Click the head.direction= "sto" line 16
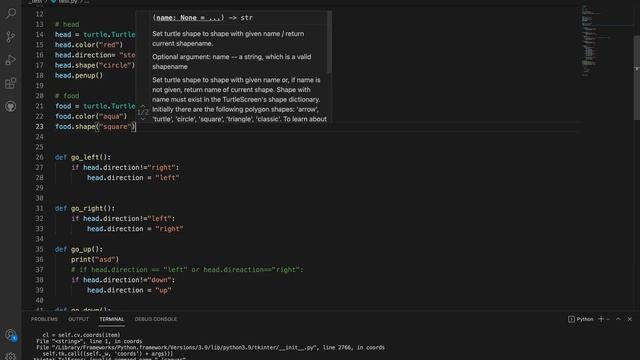Image resolution: width=640 pixels, height=360 pixels. pos(95,55)
